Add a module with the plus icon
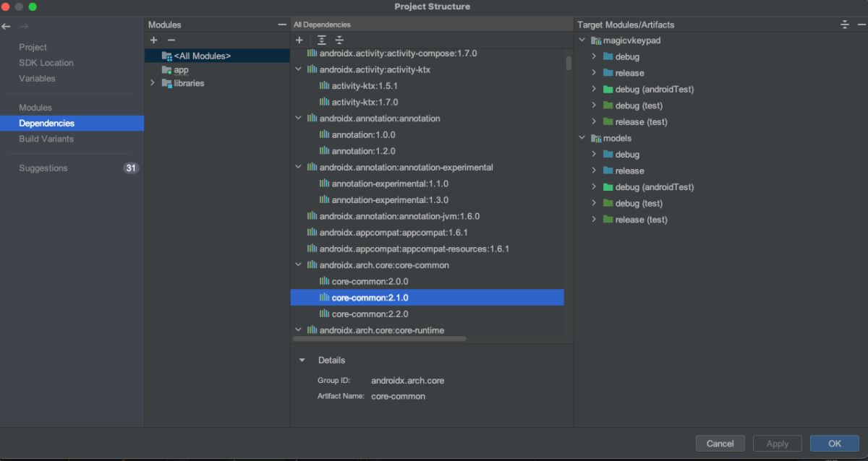This screenshot has height=461, width=868. click(153, 40)
